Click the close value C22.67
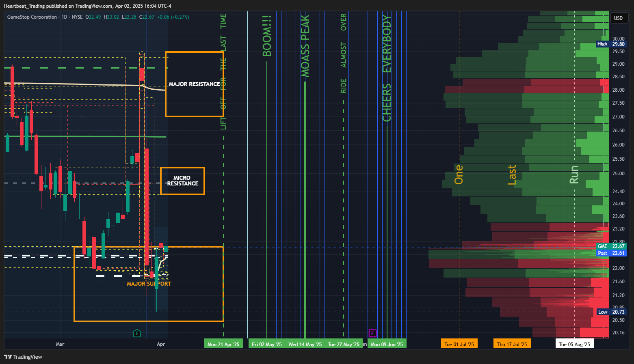Image resolution: width=634 pixels, height=364 pixels. (147, 17)
